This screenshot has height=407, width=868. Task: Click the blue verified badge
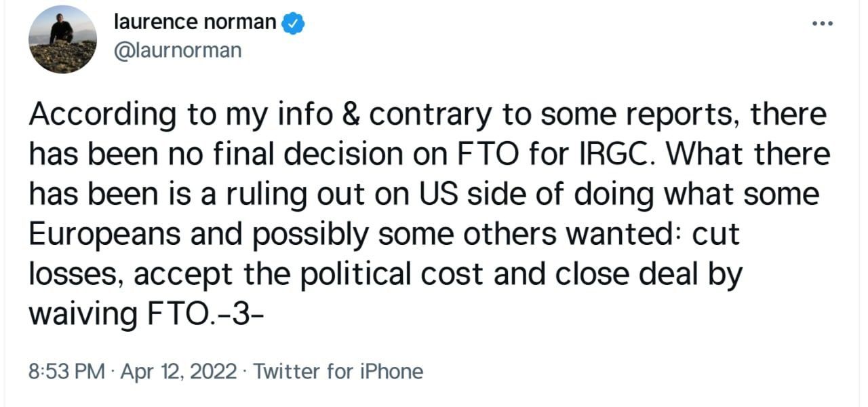(293, 24)
